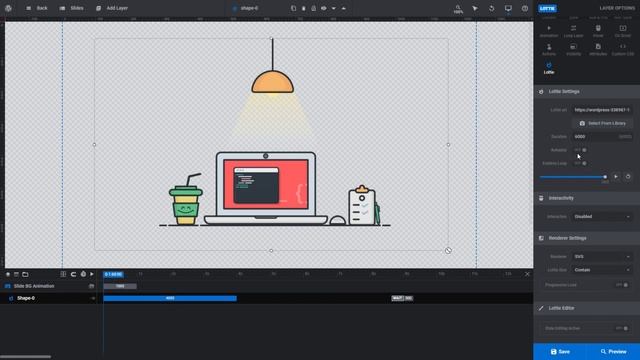640x360 pixels.
Task: Click the timeline record dot icon
Action: (x=8, y=274)
